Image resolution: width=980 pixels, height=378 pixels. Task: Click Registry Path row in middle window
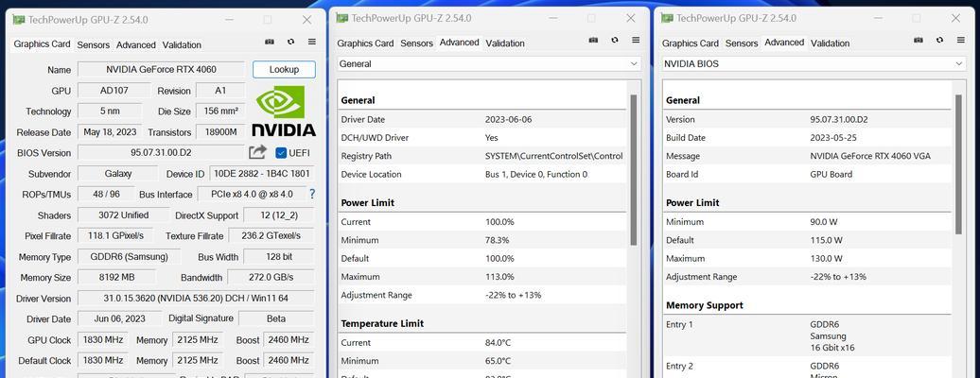(x=481, y=156)
